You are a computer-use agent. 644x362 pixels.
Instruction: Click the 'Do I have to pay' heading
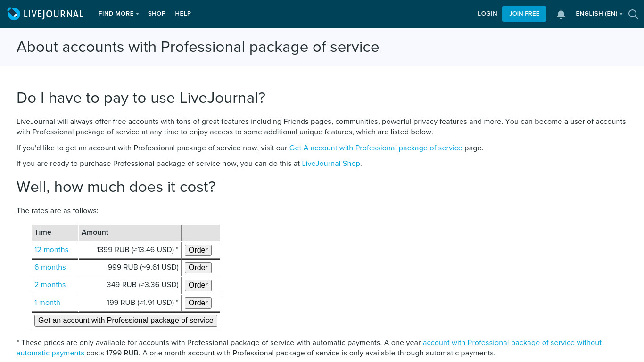141,98
